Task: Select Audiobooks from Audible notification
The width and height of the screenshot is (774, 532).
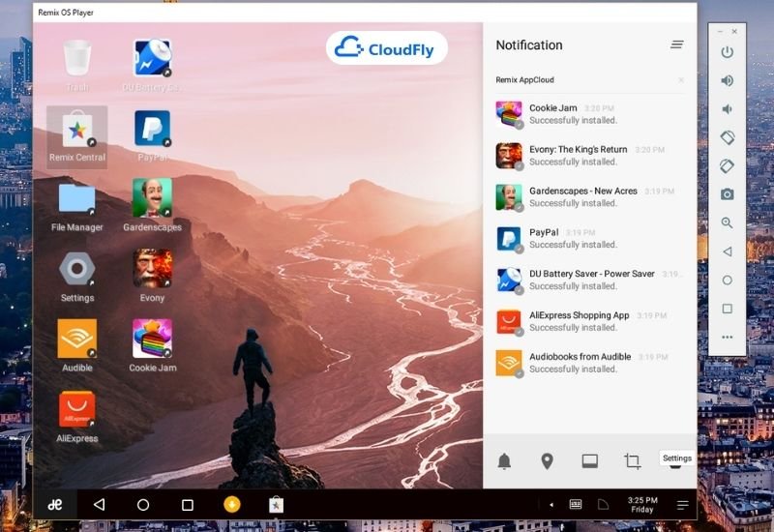Action: (x=590, y=363)
